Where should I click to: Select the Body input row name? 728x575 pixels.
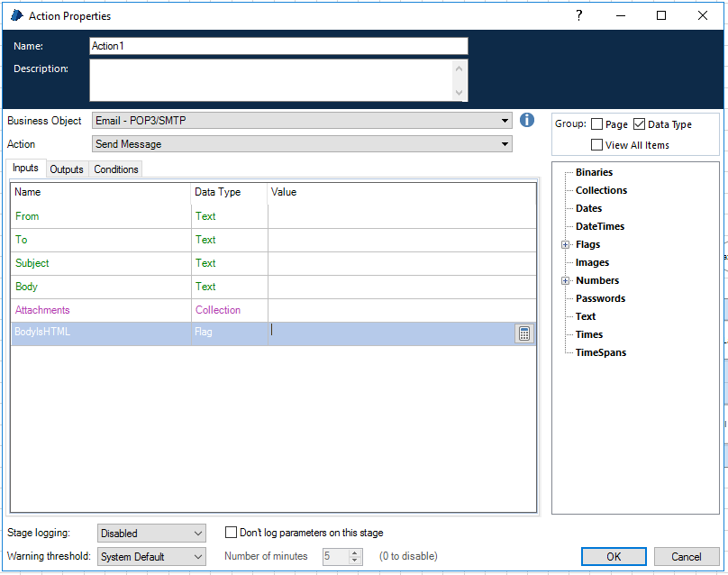point(26,287)
